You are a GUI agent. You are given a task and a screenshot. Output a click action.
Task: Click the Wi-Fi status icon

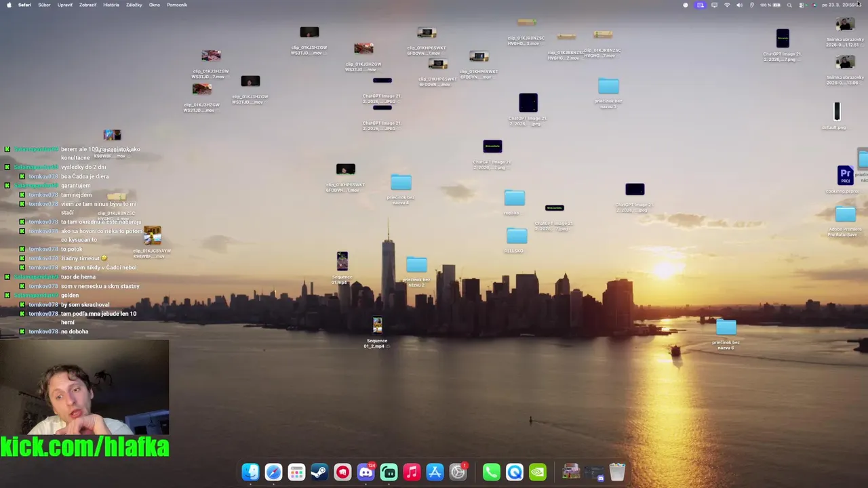click(727, 5)
